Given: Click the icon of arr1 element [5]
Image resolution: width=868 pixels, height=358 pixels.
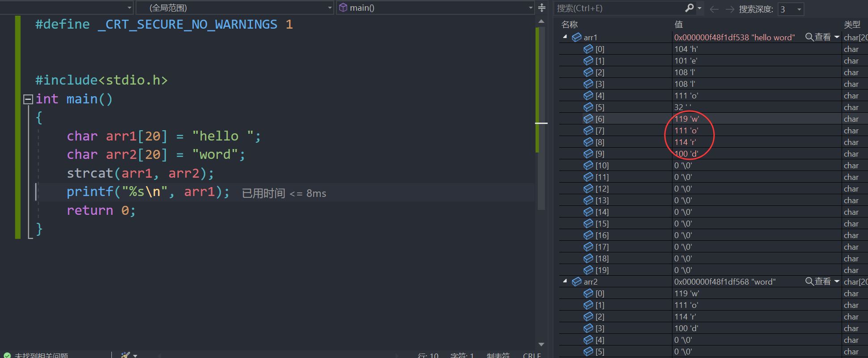Looking at the screenshot, I should [588, 107].
